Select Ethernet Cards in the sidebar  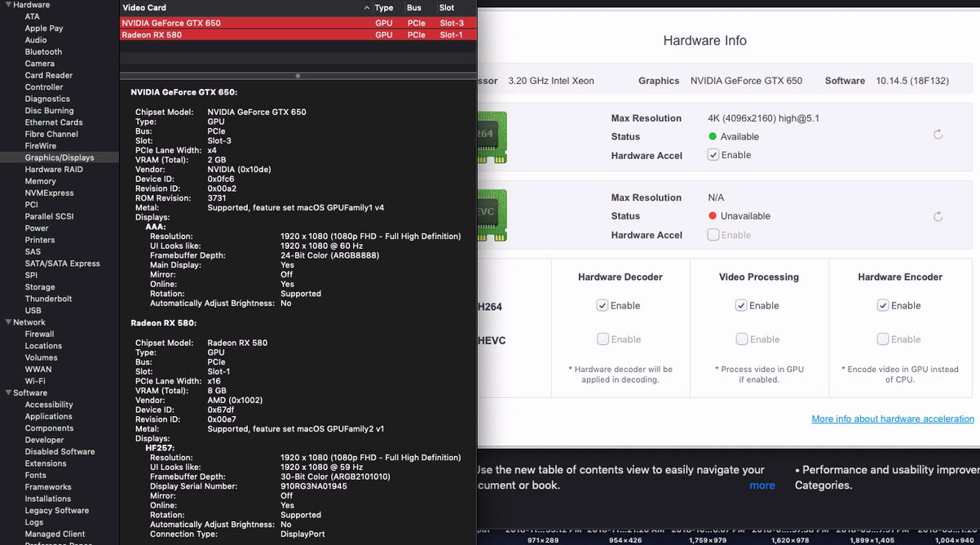[54, 122]
